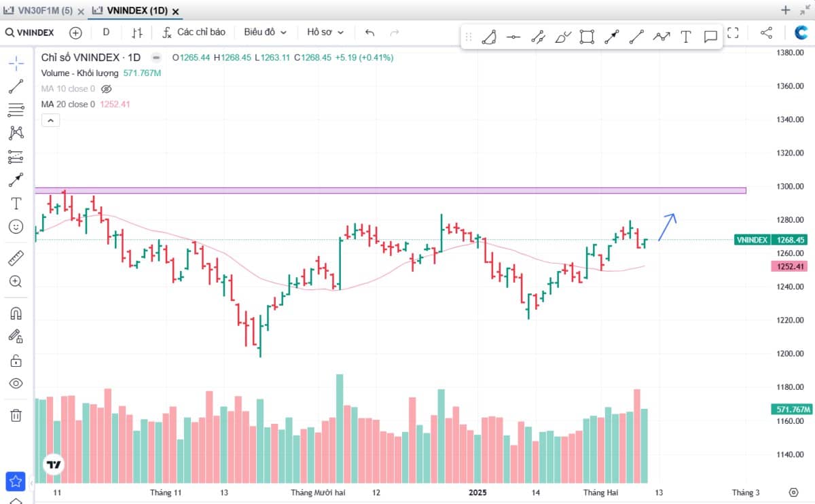
Task: Select the arrow drawing tool in left sidebar
Action: click(16, 180)
